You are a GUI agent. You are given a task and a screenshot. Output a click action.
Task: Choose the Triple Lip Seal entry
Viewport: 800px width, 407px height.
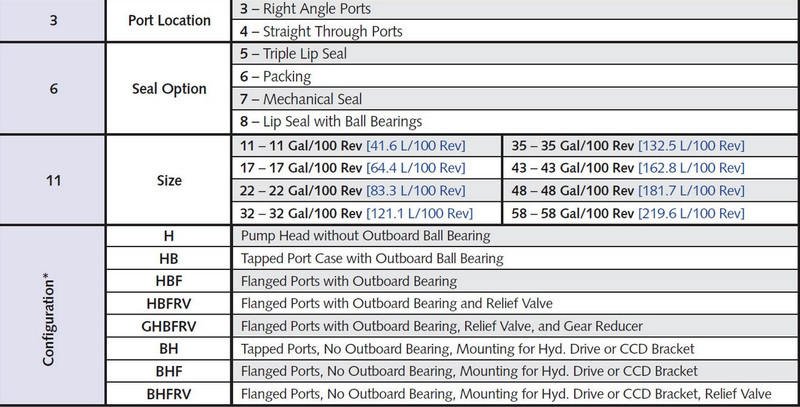coord(296,55)
